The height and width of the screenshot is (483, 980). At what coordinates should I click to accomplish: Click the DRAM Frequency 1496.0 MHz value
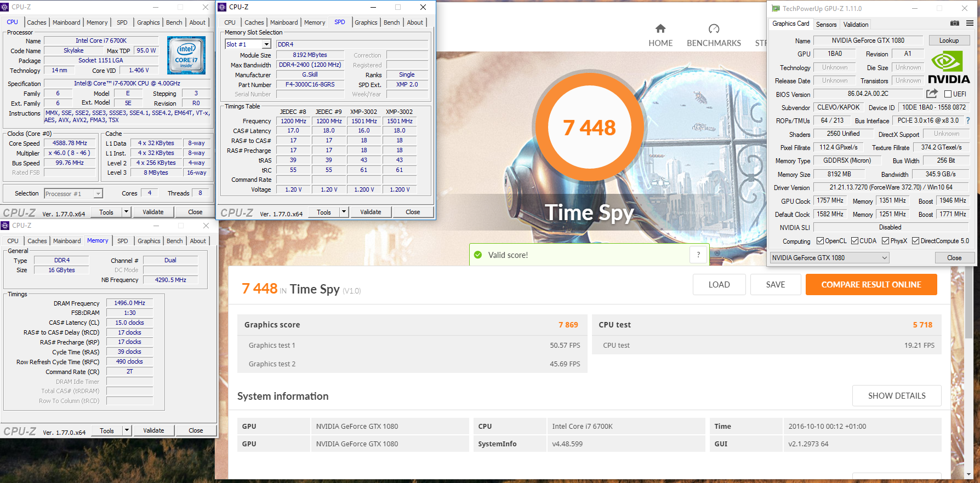point(130,303)
